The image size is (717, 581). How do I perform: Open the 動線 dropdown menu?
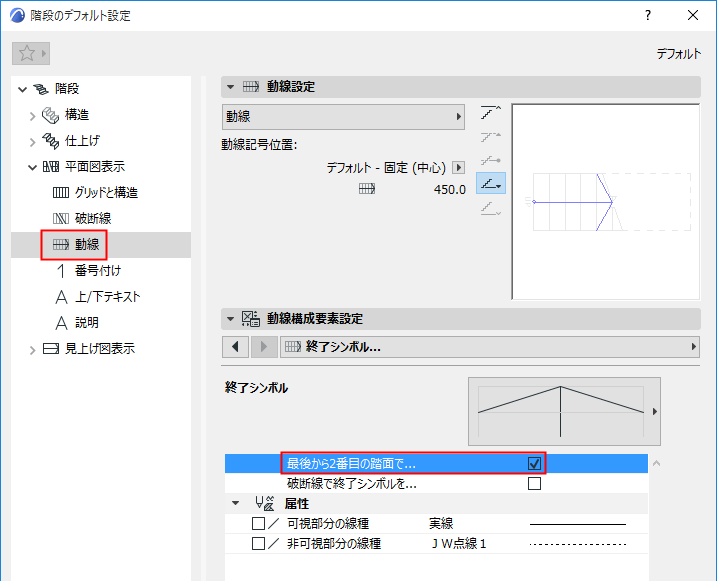343,117
